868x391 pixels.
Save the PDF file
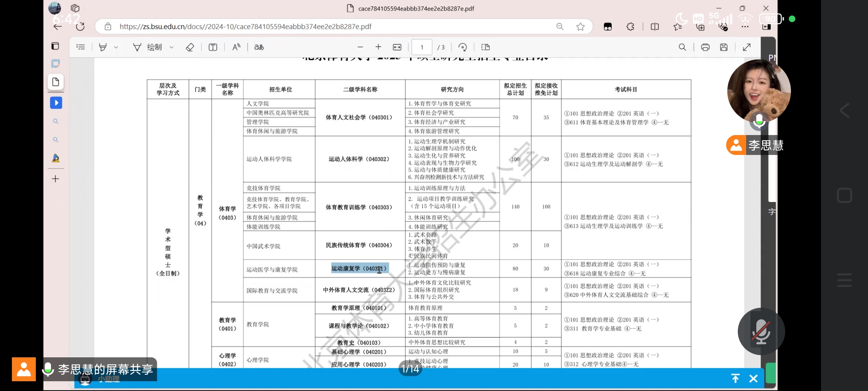724,47
